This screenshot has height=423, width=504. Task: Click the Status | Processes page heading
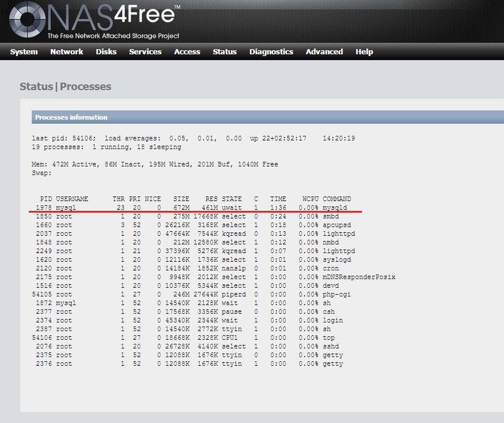coord(65,87)
